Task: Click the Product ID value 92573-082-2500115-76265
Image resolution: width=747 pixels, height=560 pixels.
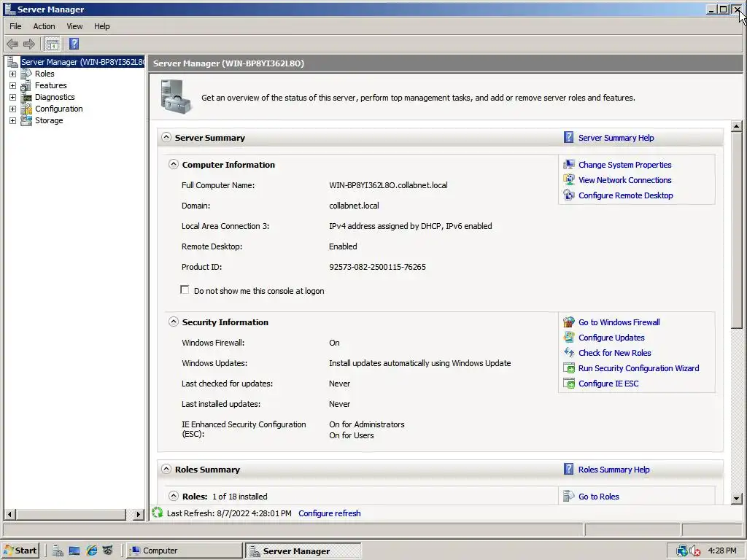Action: 377,267
